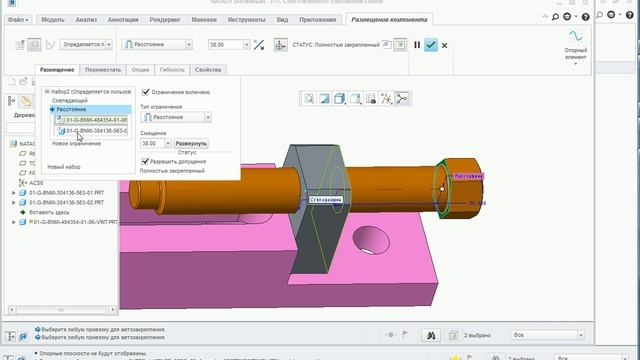Image resolution: width=640 pixels, height=360 pixels.
Task: Click 'Новый набор' link
Action: pyautogui.click(x=64, y=167)
